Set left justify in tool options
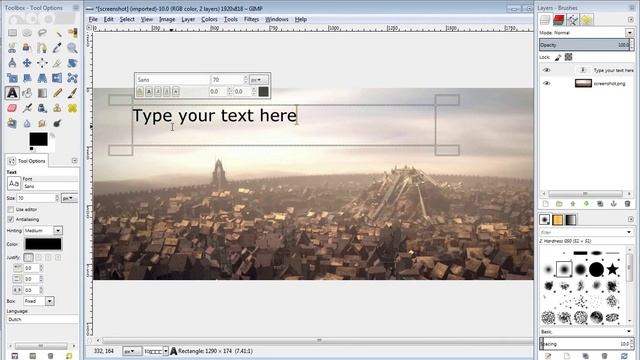640x360 pixels. (x=28, y=258)
